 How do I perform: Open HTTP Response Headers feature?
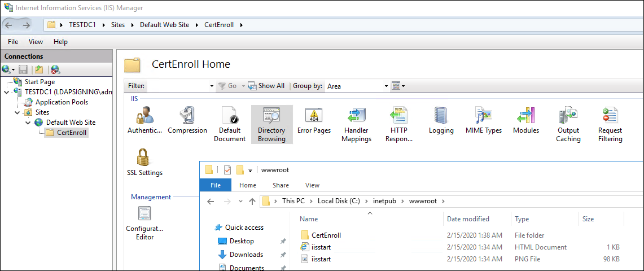point(399,124)
